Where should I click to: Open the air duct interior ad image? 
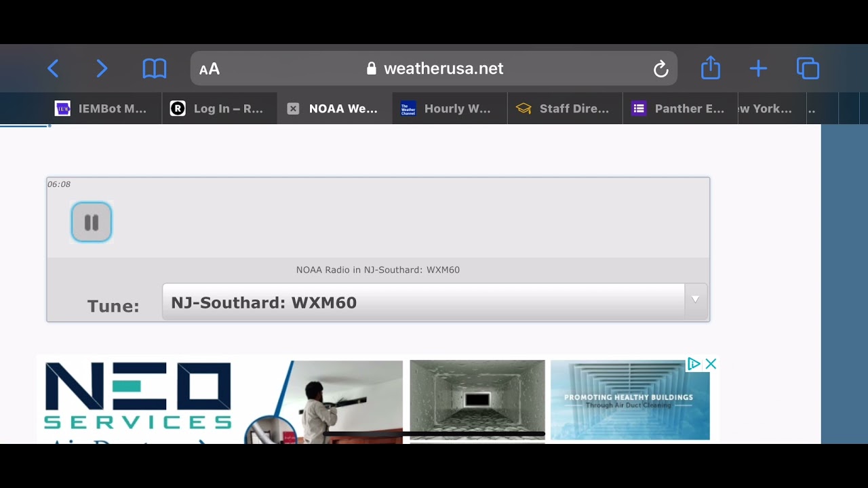[x=477, y=399]
